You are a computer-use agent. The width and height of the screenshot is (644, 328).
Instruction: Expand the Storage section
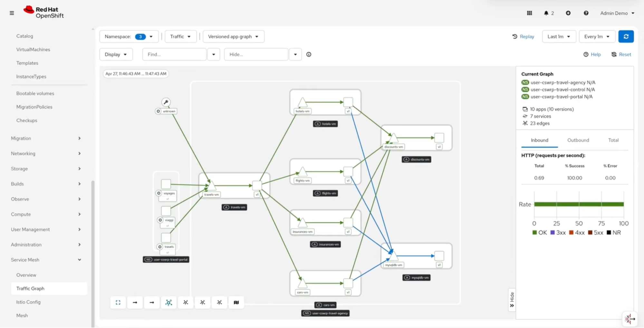point(46,169)
